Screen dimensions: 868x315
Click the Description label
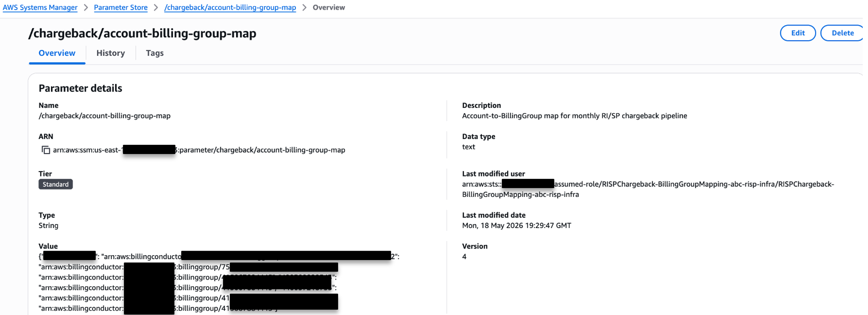481,105
